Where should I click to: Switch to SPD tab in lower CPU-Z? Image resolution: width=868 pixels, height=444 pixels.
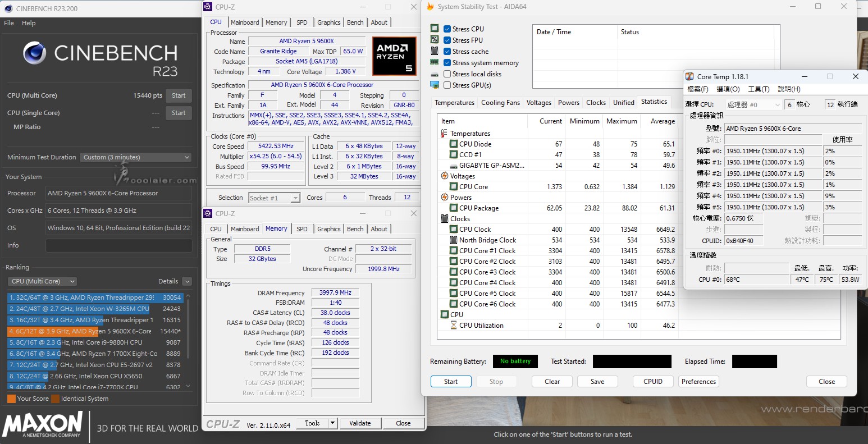point(302,229)
